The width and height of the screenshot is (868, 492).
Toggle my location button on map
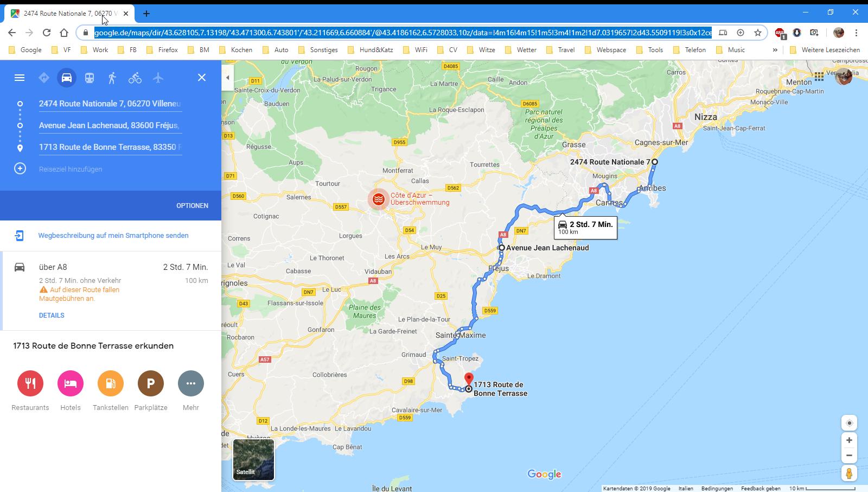pyautogui.click(x=849, y=423)
